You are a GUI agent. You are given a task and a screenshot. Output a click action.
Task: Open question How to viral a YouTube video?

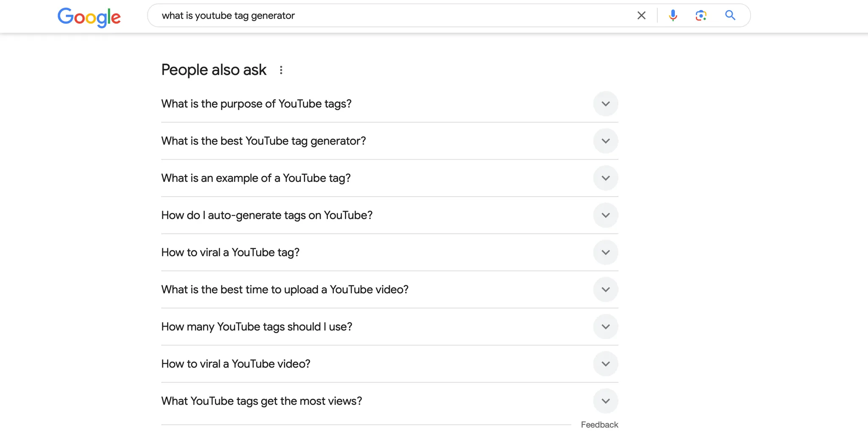coord(236,364)
